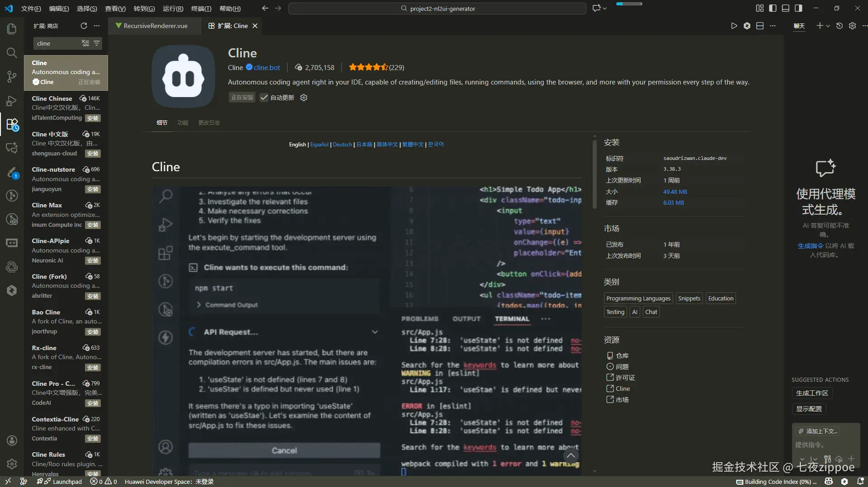Click the hexagon icon in editor toolbar
The image size is (868, 487).
tap(747, 26)
